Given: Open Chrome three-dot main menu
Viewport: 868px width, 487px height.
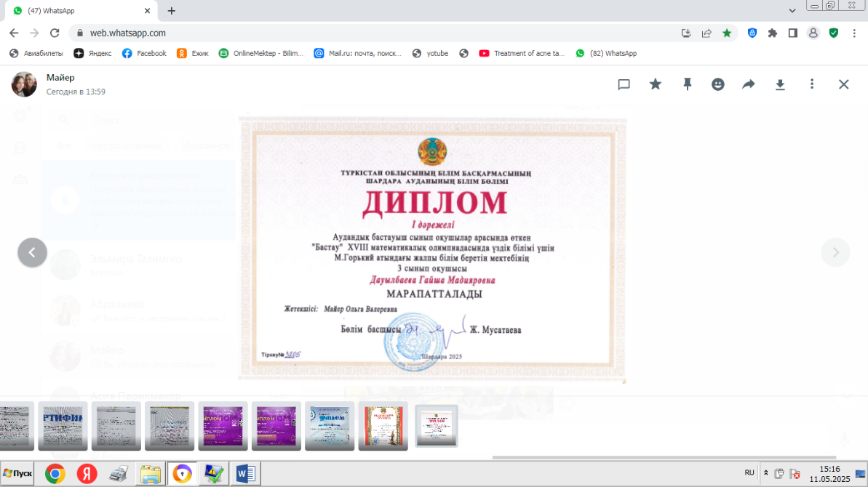Looking at the screenshot, I should (854, 33).
